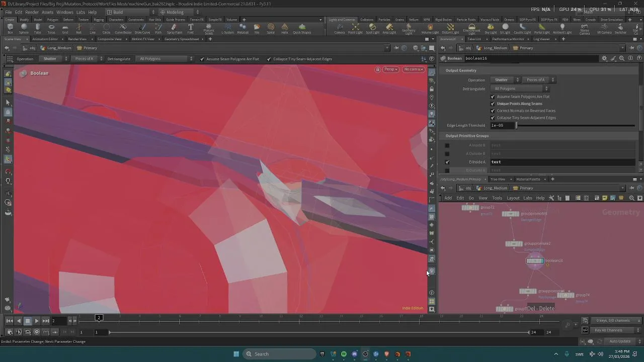Open the network editor Tools menu
Viewport: 644px width, 362px height.
click(x=497, y=198)
